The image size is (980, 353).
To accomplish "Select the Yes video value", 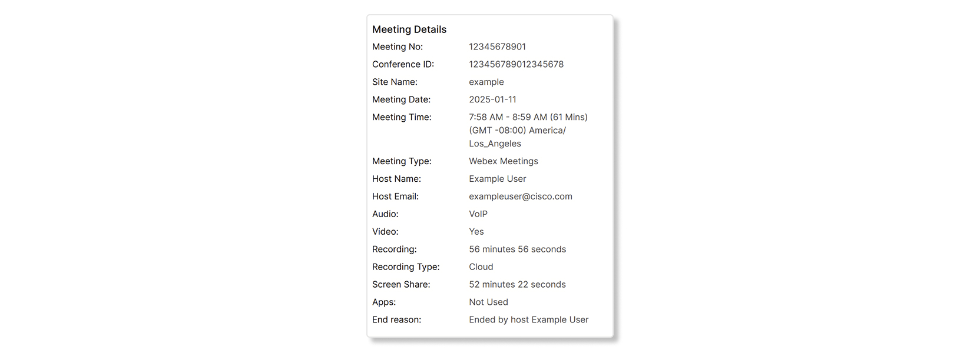I will pyautogui.click(x=476, y=232).
